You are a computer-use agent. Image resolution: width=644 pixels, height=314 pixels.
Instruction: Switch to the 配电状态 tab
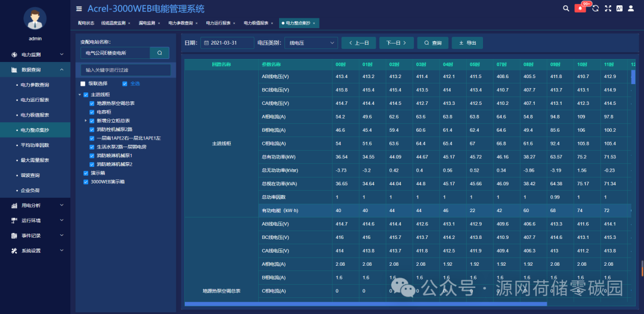(x=86, y=23)
